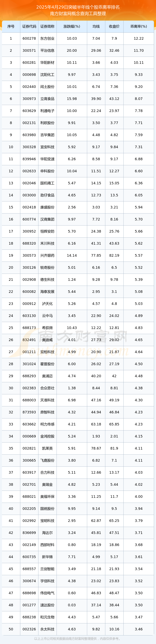
Task: Click stock code 300328
Action: point(29,147)
